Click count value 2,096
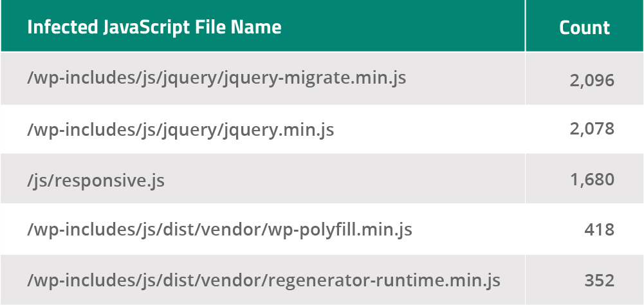 tap(592, 80)
